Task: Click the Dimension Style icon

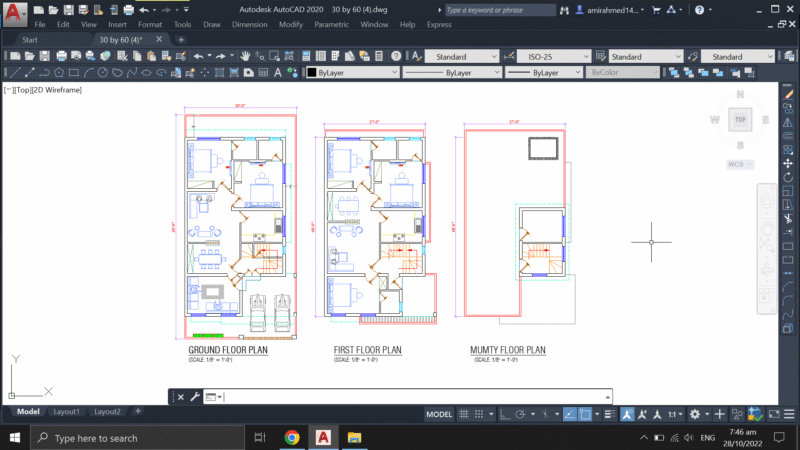Action: tap(509, 56)
